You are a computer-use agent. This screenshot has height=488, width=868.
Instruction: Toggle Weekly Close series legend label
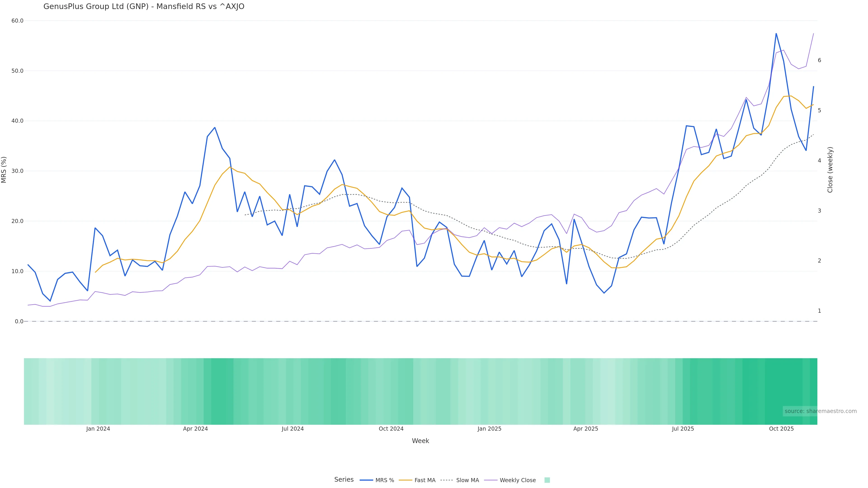tap(518, 480)
